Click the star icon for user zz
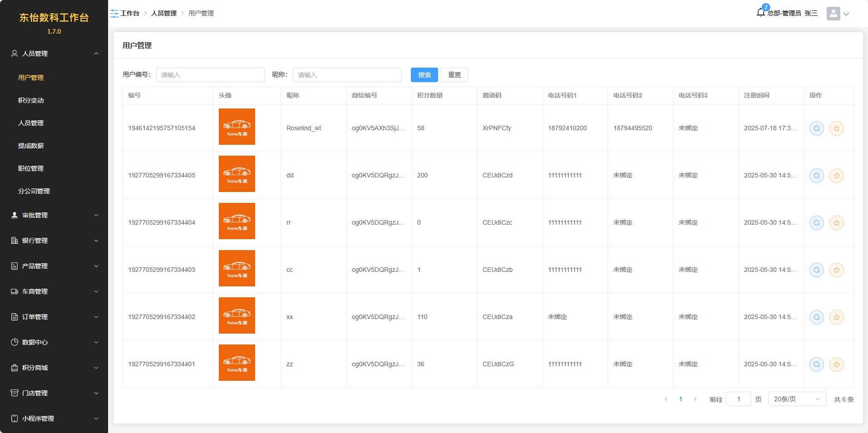 pyautogui.click(x=836, y=364)
